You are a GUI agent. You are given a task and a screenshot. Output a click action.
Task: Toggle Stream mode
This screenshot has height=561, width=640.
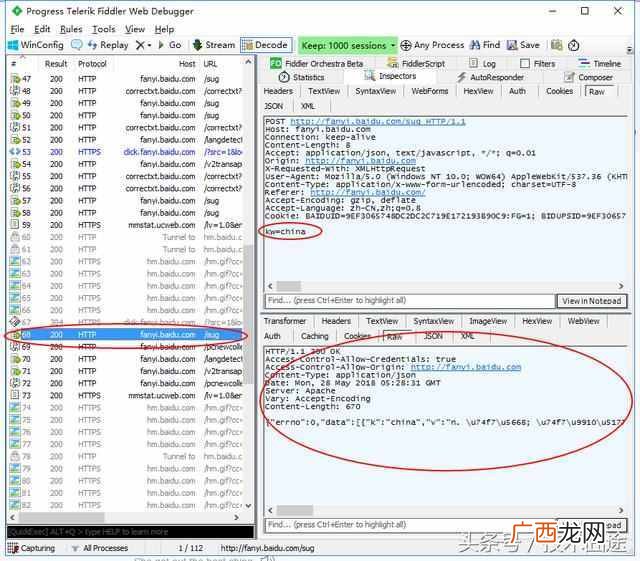(214, 45)
